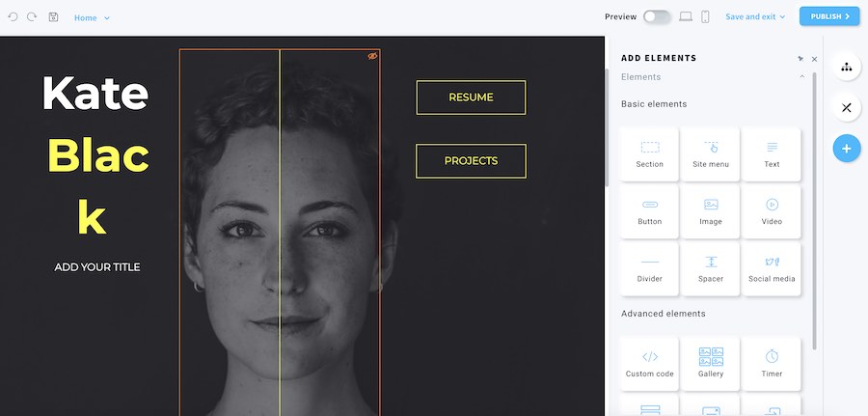Switch to desktop laptop view

(x=686, y=16)
